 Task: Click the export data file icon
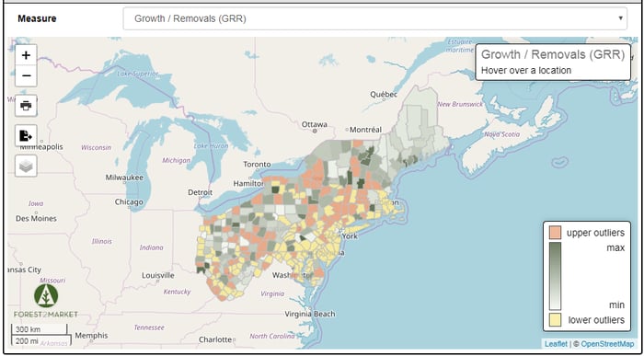[x=26, y=135]
